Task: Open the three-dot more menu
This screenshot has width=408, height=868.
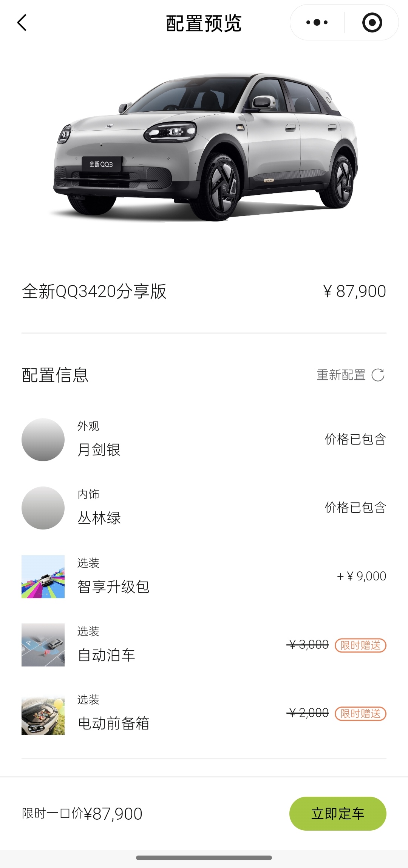Action: click(317, 23)
